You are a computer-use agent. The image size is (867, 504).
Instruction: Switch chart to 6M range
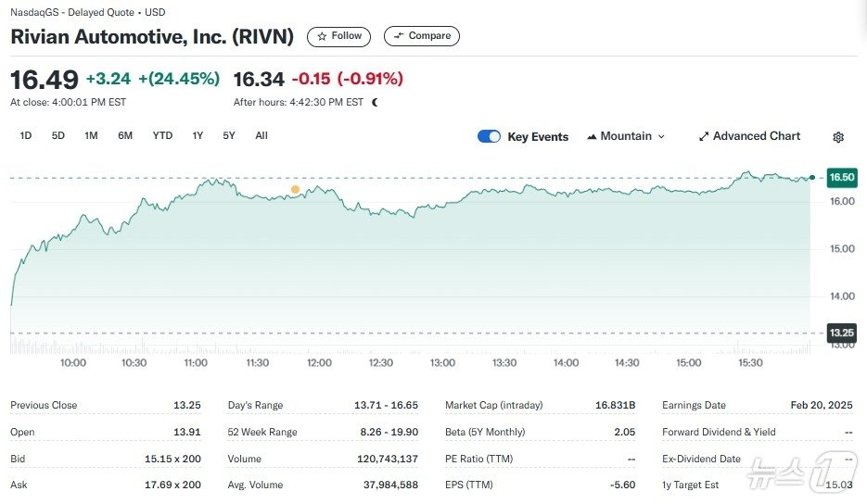[125, 135]
